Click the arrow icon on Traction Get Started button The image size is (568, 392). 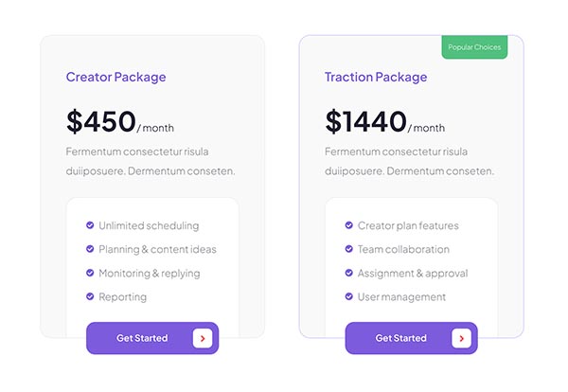(x=461, y=338)
